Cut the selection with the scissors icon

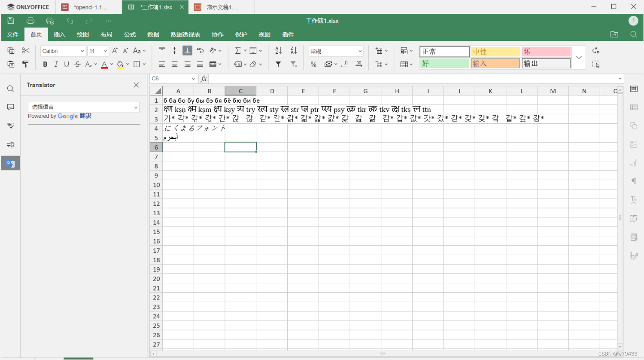[x=26, y=51]
